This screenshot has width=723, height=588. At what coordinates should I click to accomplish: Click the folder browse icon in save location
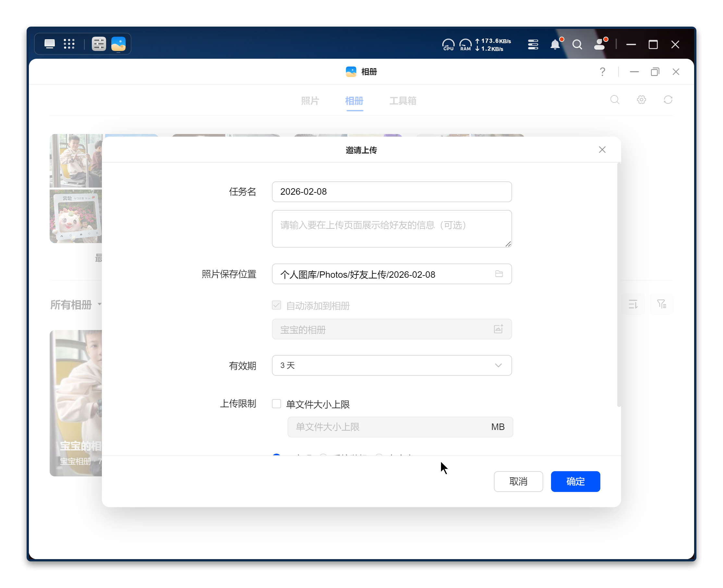click(x=498, y=274)
